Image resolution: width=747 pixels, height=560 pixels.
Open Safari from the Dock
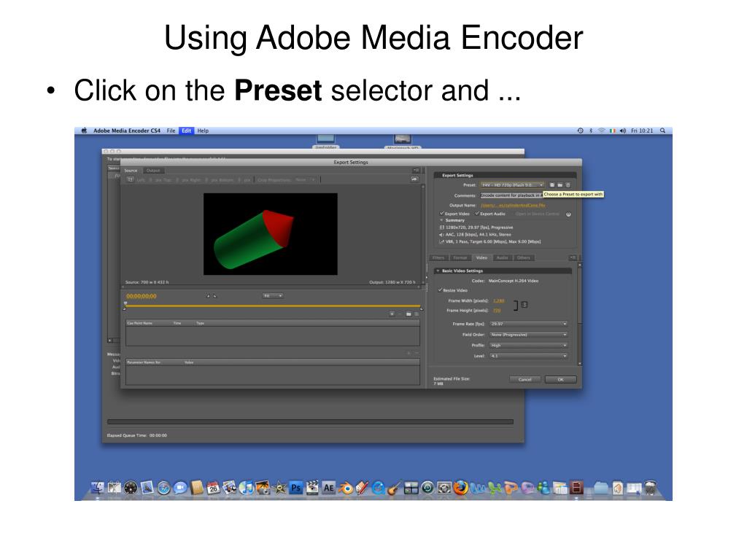[x=164, y=488]
